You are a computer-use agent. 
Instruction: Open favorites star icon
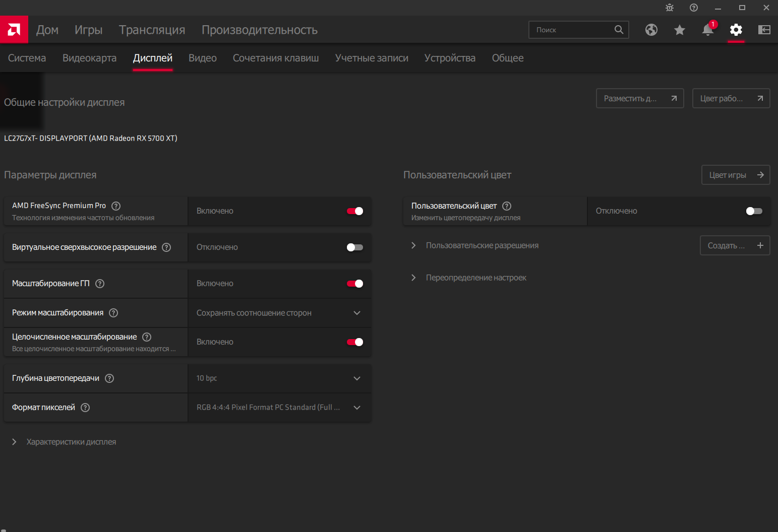pos(680,30)
